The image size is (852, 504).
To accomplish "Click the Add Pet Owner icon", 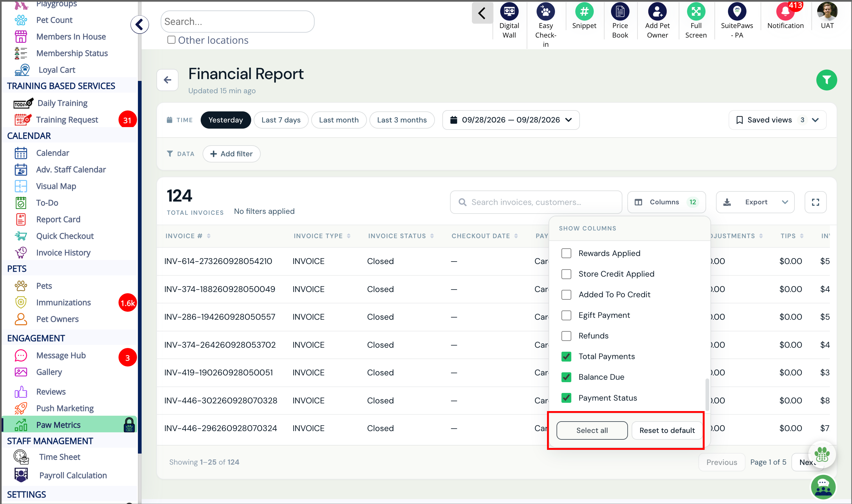I will [657, 12].
